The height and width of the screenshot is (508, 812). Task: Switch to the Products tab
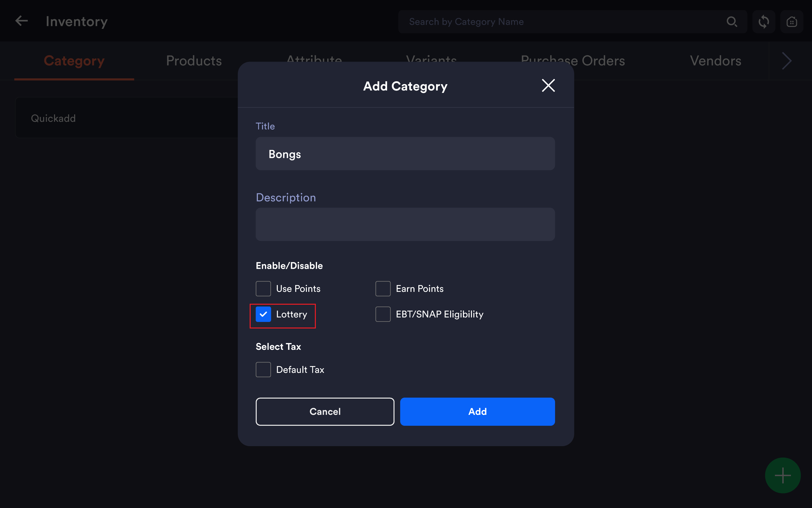(x=194, y=61)
